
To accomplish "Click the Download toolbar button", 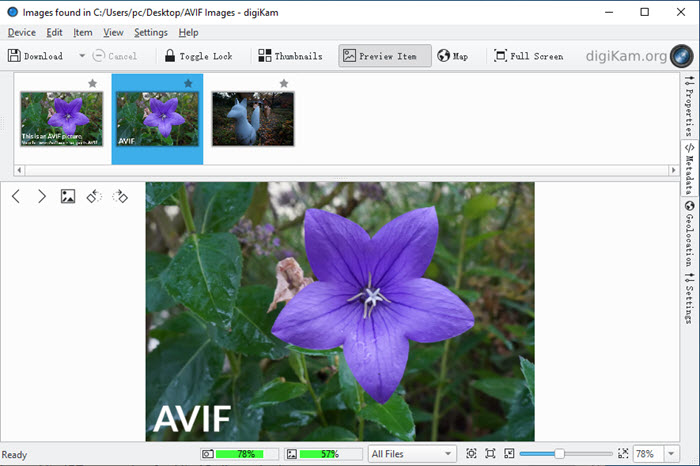I will (36, 56).
